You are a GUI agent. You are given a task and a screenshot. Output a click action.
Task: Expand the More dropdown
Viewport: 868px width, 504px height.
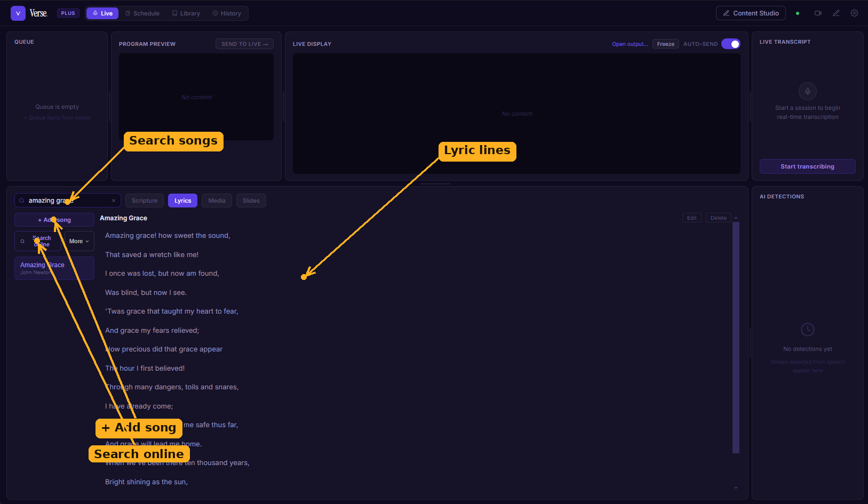pos(79,241)
